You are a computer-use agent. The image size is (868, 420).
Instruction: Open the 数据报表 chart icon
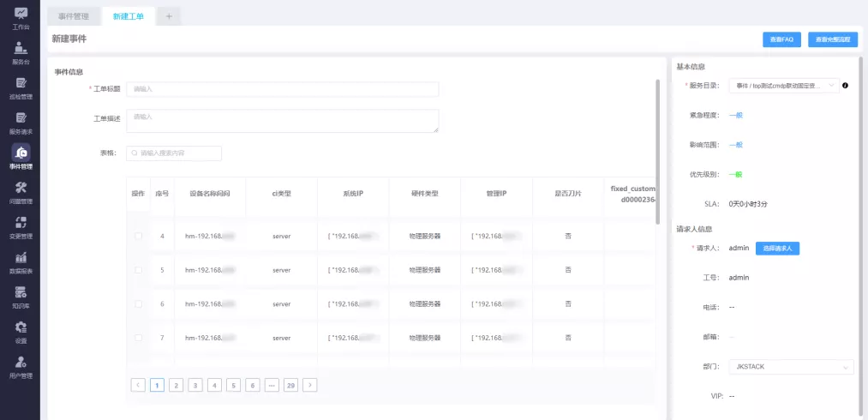21,258
